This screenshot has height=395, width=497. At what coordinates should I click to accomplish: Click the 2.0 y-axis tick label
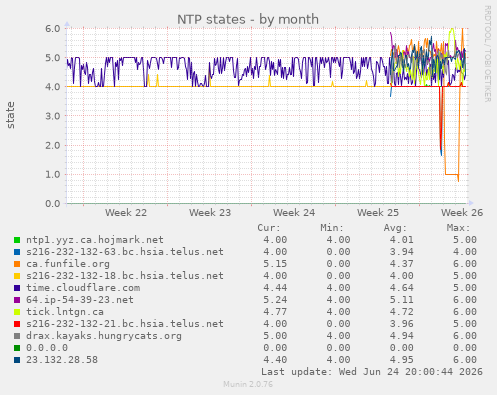[53, 145]
